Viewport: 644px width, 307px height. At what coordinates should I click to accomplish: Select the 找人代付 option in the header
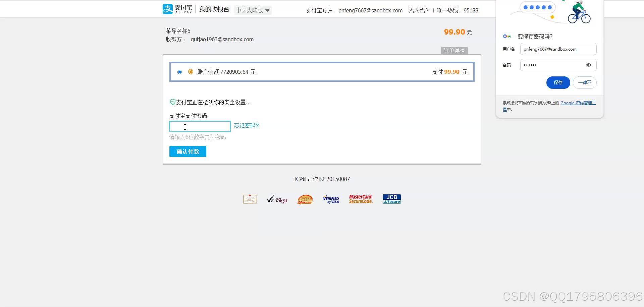(419, 10)
